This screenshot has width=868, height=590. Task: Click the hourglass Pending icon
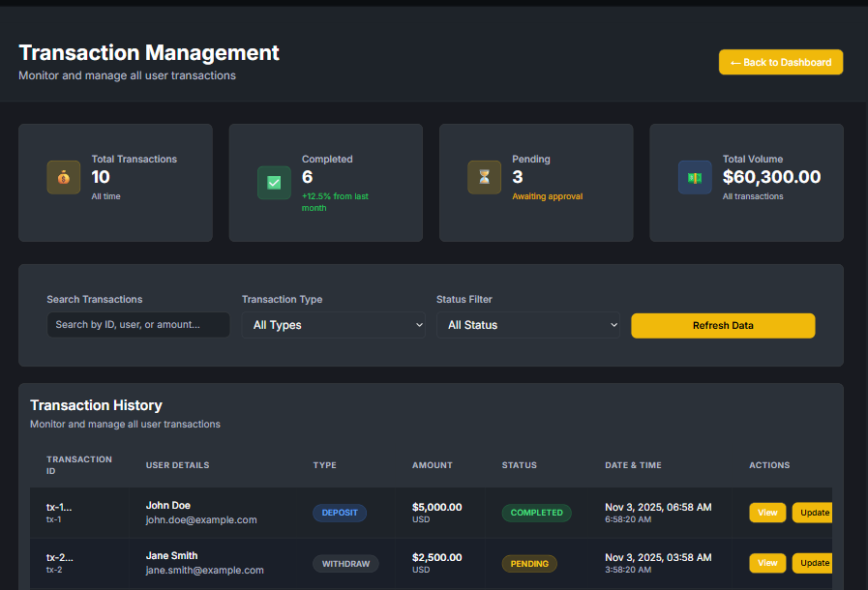(484, 177)
